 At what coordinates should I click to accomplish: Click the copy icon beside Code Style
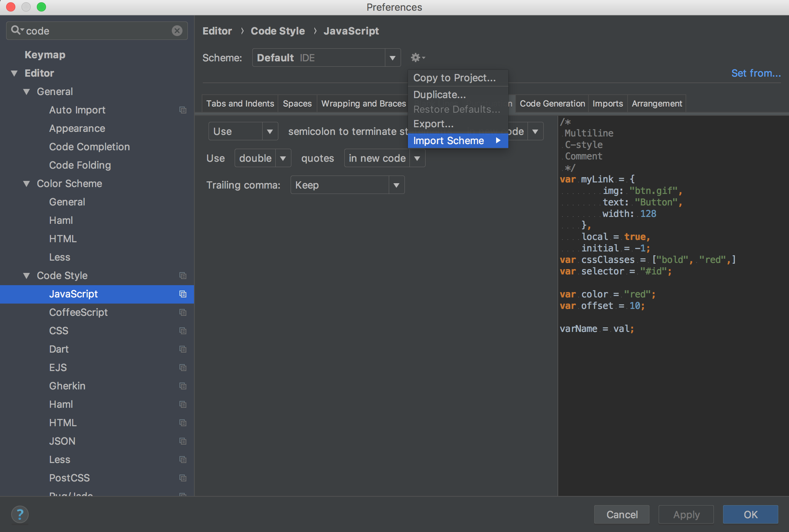[x=183, y=276]
